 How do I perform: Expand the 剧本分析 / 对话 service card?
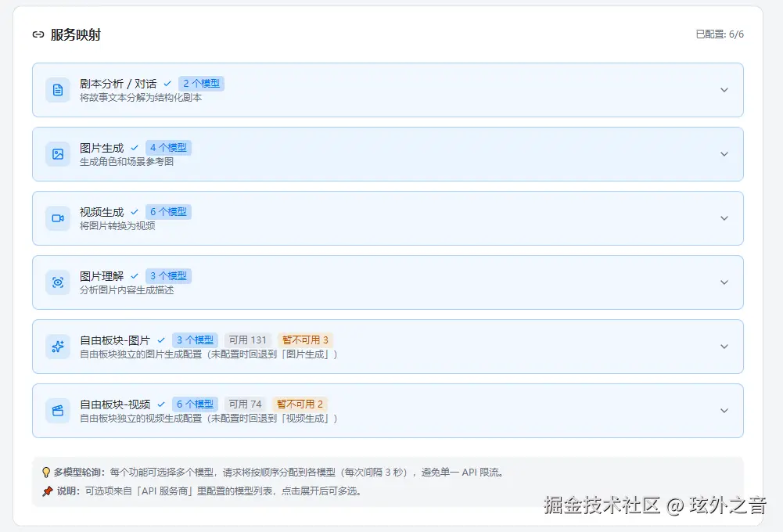[724, 89]
